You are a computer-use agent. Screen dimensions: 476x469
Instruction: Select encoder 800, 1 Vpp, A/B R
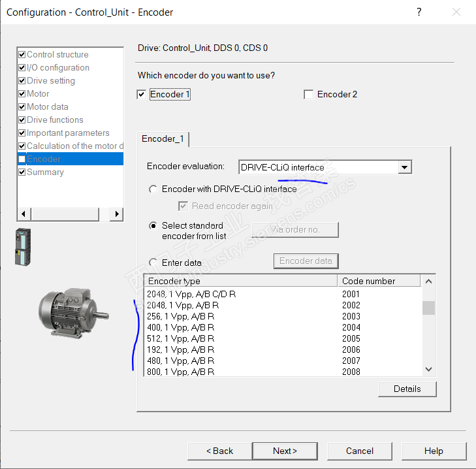click(283, 372)
